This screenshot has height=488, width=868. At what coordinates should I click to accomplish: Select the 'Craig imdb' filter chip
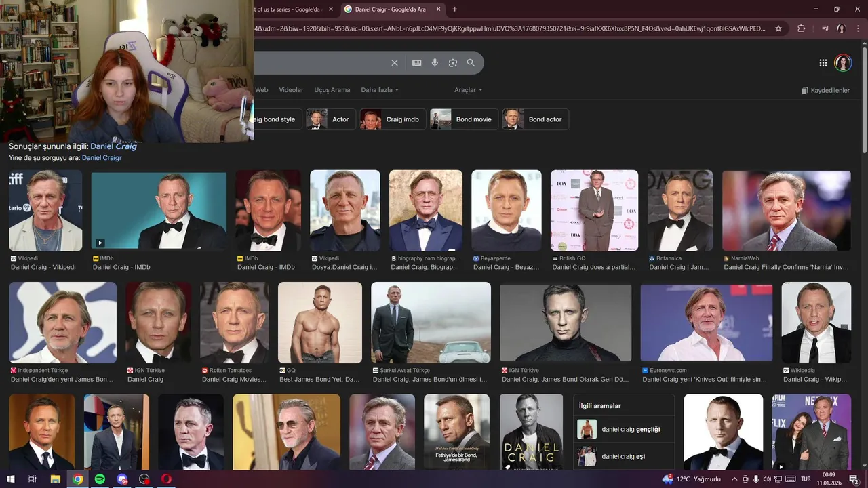click(x=393, y=119)
